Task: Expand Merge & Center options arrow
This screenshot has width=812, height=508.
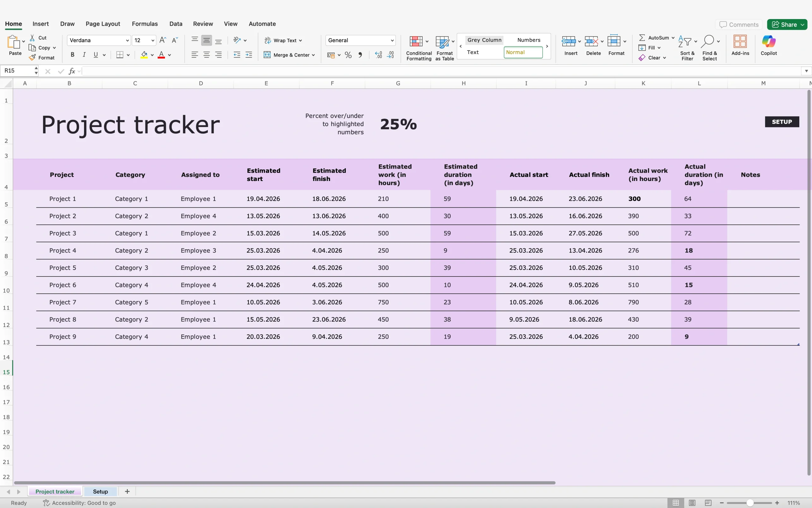Action: point(313,55)
